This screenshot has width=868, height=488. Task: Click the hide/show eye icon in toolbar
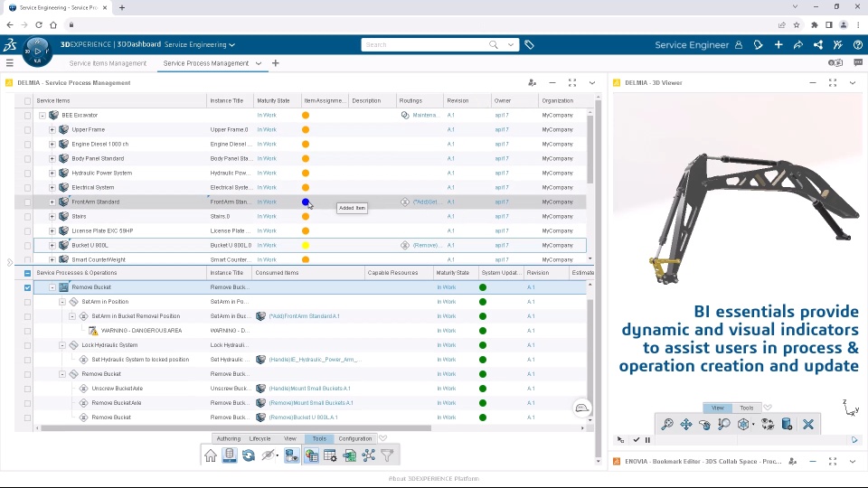(268, 455)
